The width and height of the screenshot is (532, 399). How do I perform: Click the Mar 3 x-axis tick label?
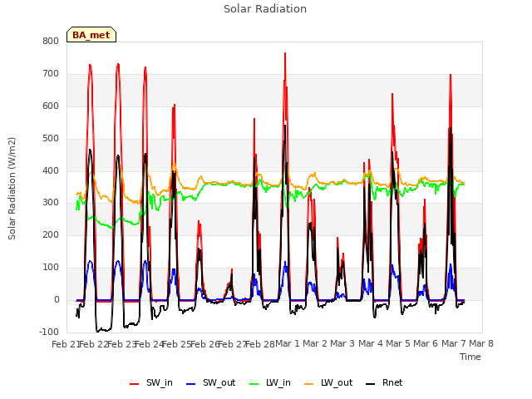342,343
